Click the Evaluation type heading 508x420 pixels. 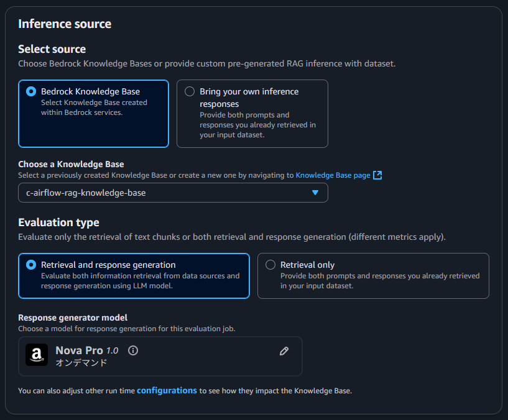[x=58, y=222]
